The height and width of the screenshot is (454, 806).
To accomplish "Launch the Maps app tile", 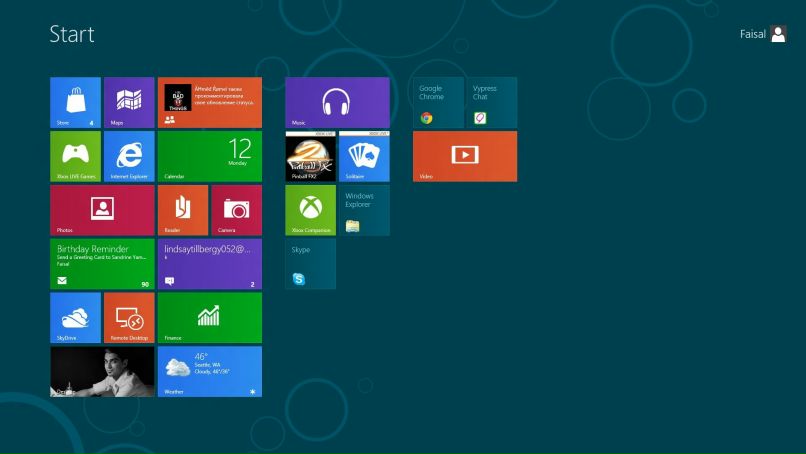I will point(129,102).
